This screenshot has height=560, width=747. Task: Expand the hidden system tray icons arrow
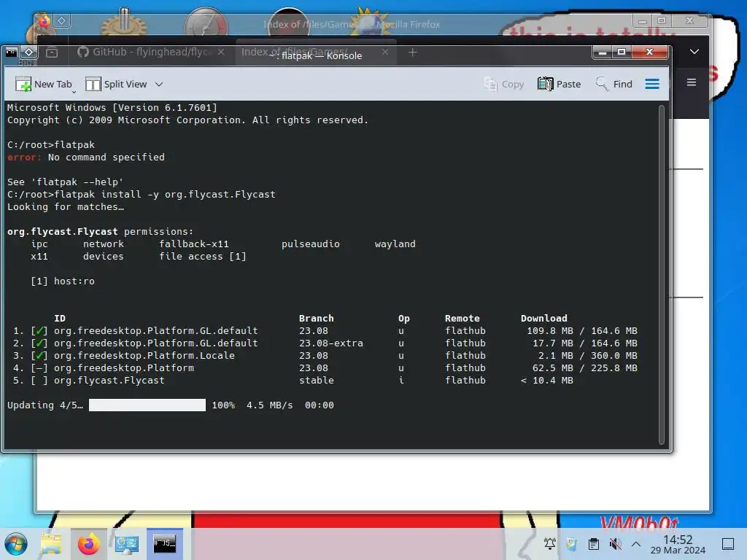coord(636,544)
